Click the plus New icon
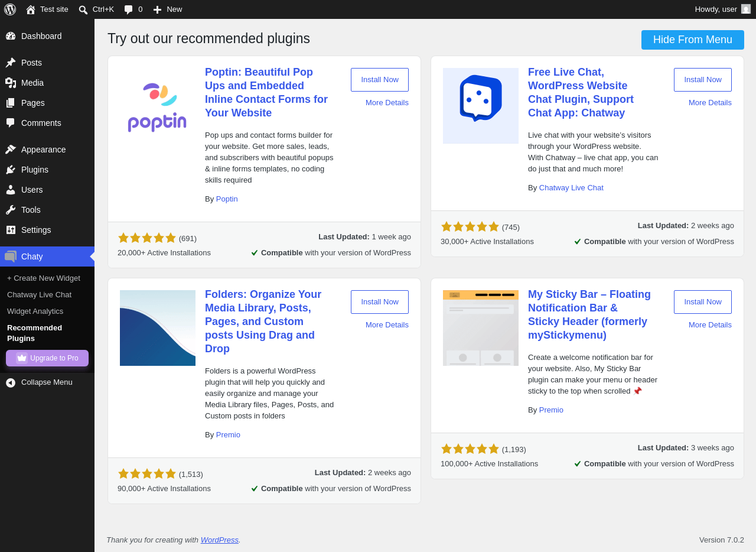756x552 pixels. point(157,9)
